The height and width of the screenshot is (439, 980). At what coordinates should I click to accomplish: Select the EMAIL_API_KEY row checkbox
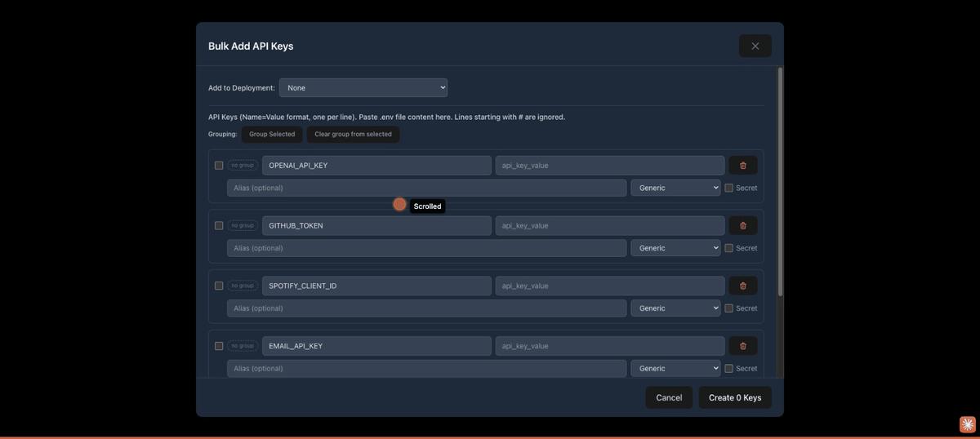(x=219, y=346)
